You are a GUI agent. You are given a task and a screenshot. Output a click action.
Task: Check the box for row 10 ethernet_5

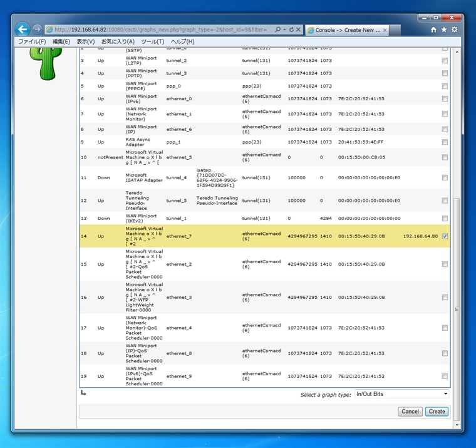(445, 157)
